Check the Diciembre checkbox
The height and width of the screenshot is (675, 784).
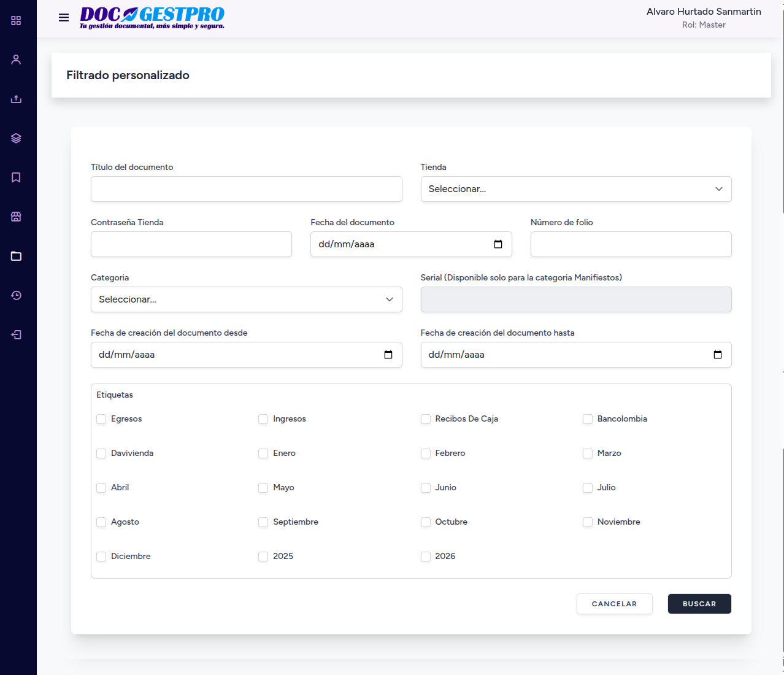(101, 557)
